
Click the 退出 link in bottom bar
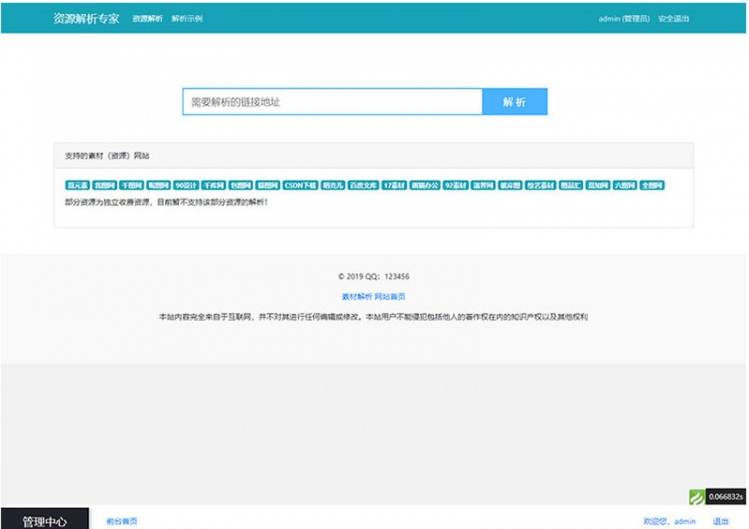point(721,521)
